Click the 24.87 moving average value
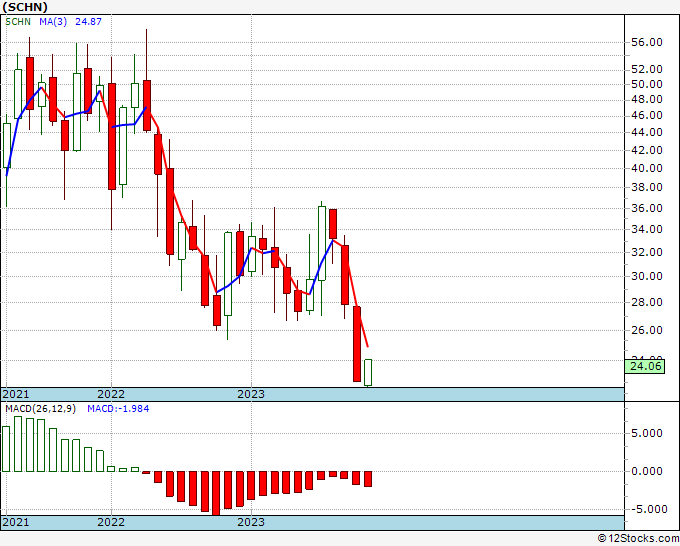Image resolution: width=680 pixels, height=546 pixels. [x=88, y=21]
